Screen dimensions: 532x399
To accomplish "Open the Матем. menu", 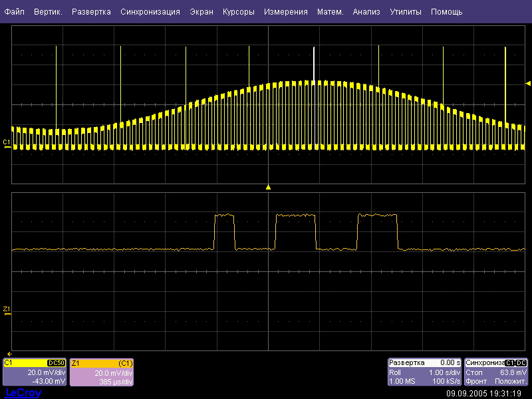I will click(x=330, y=12).
